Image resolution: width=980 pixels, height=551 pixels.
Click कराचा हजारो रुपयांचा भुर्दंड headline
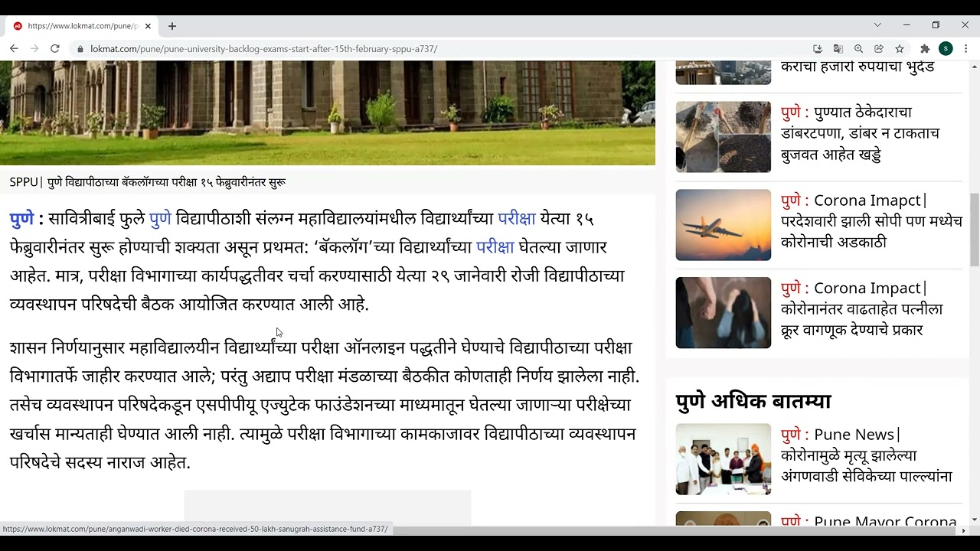click(857, 67)
